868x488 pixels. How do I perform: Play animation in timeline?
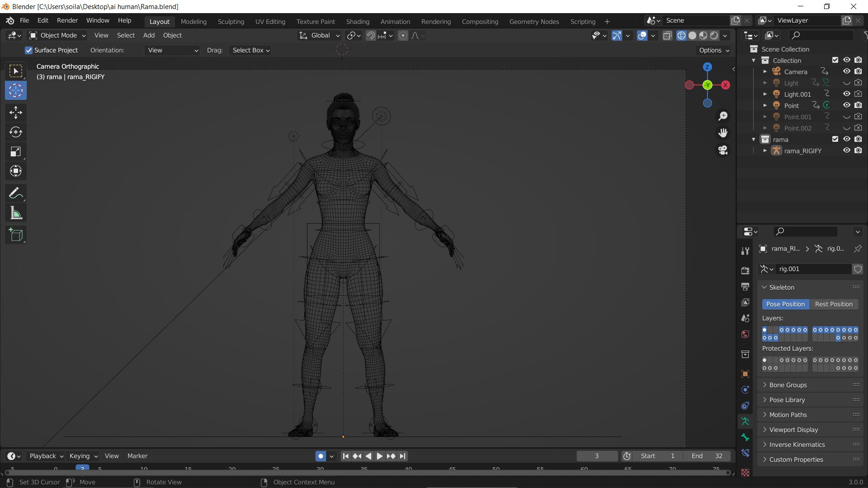coord(380,456)
